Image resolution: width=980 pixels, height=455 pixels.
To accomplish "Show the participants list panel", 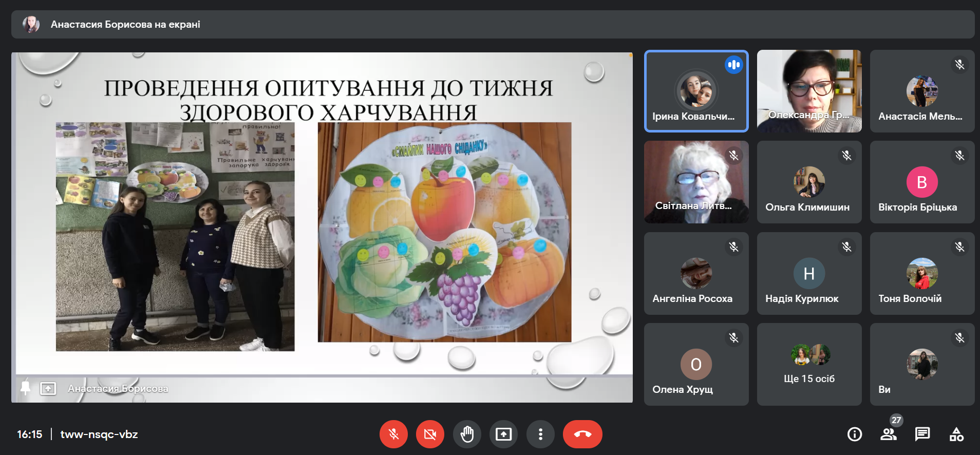I will [888, 434].
